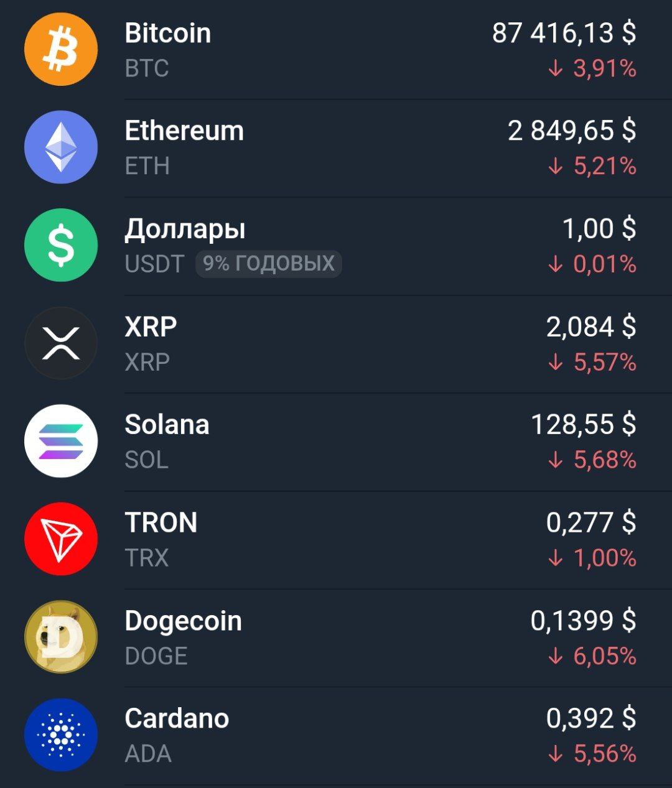The width and height of the screenshot is (672, 788).
Task: Tap the orange Bitcoin coin icon
Action: [61, 49]
